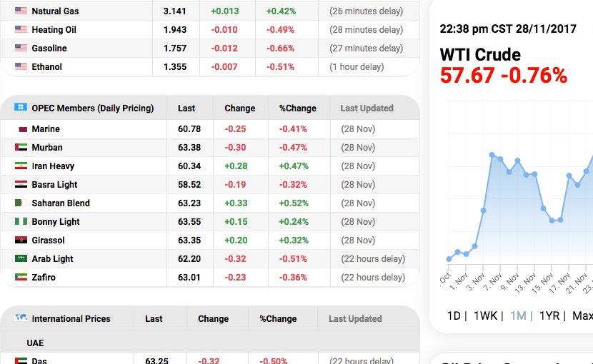Screen dimensions: 593x364
Task: Click the US flag beside Heating Oil
Action: click(21, 29)
